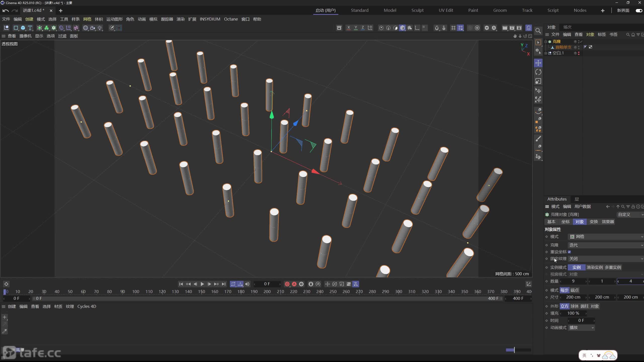Collapse the 克隆 tree node
Viewport: 644px width, 362px height.
pos(546,41)
